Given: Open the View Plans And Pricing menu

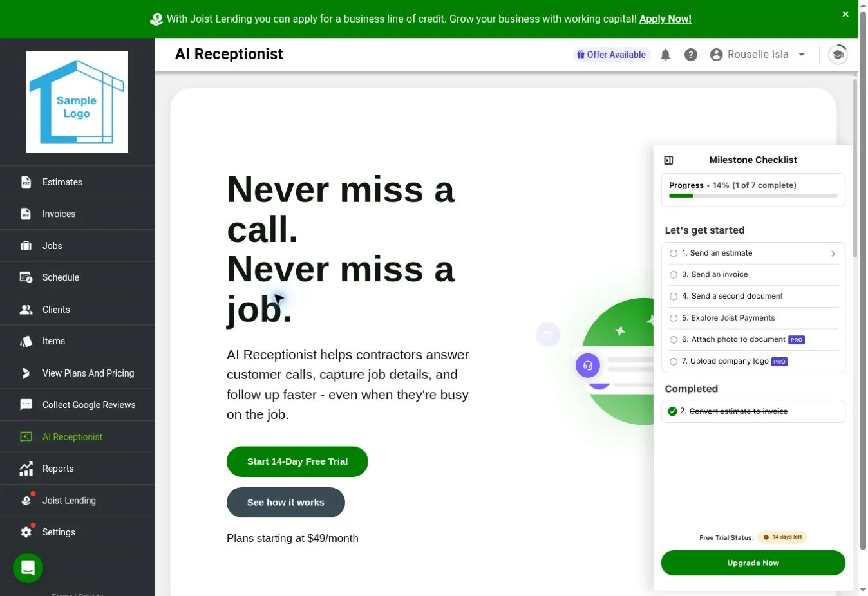Looking at the screenshot, I should 77,373.
